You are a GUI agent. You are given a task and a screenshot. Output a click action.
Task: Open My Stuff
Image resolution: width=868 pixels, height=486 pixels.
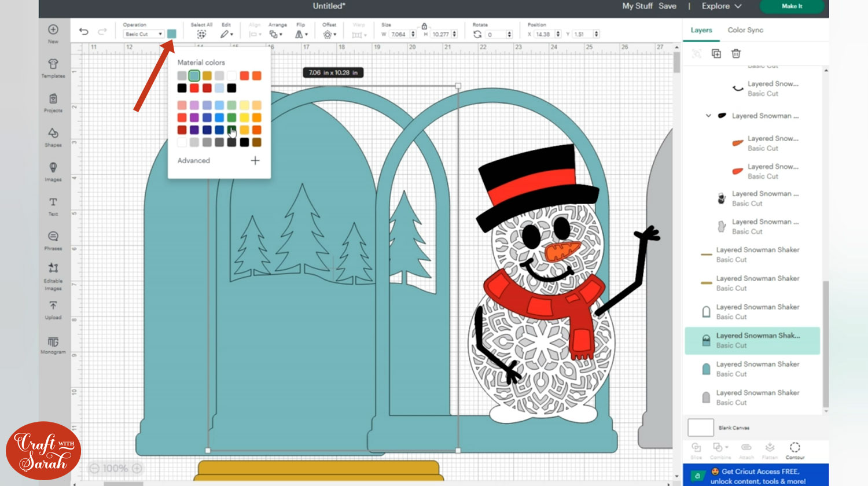click(x=637, y=6)
